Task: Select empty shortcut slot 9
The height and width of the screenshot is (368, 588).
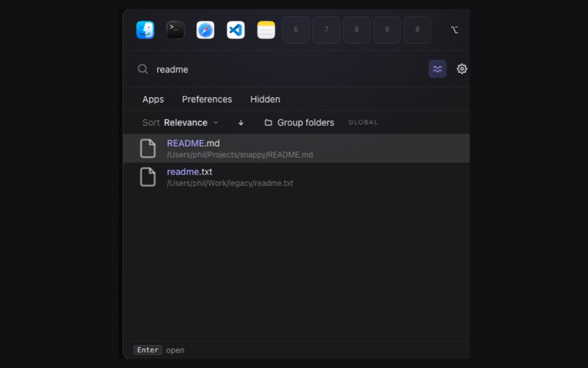Action: pos(387,30)
